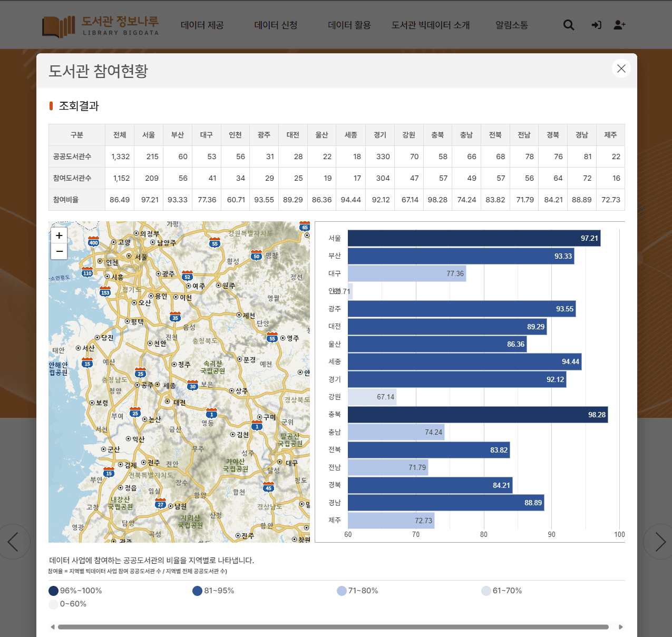Close the 도서관 참여현황 popup
The height and width of the screenshot is (637, 672).
[x=621, y=68]
